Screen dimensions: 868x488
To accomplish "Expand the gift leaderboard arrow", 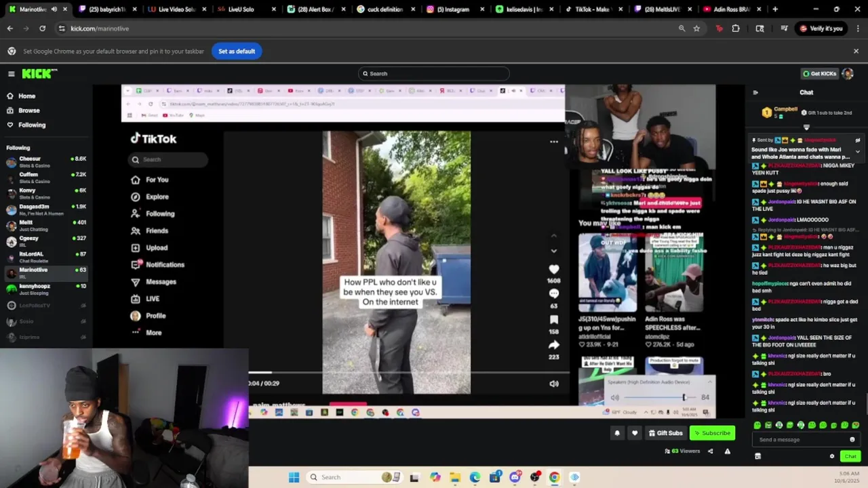I will 806,127.
